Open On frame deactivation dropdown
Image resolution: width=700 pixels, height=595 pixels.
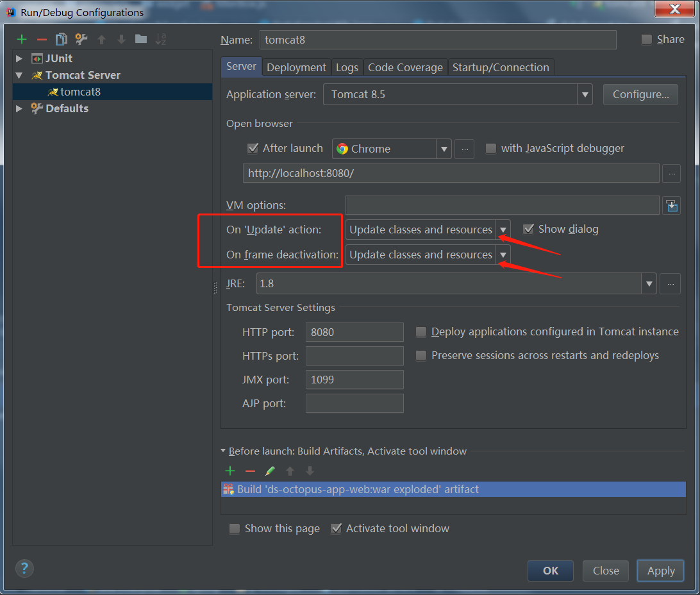[x=503, y=255]
